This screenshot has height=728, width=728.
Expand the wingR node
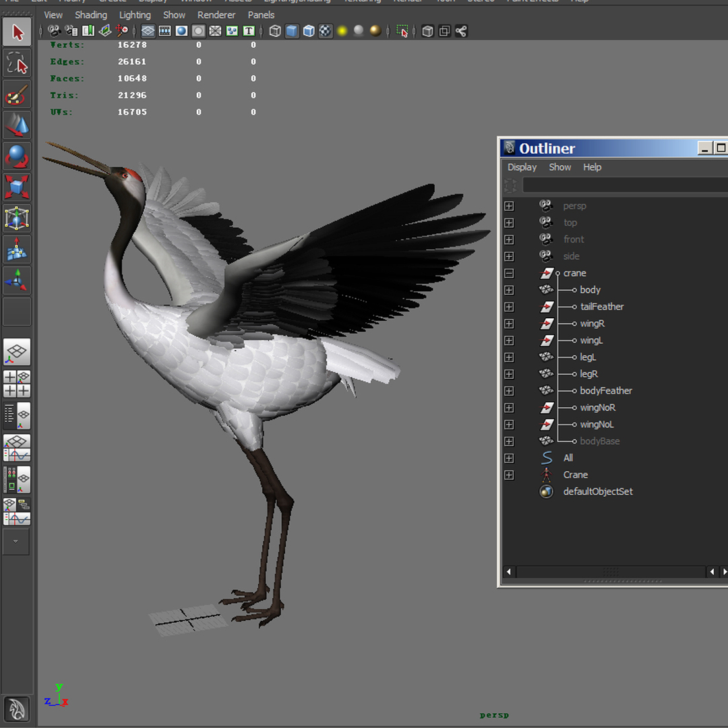tap(510, 324)
